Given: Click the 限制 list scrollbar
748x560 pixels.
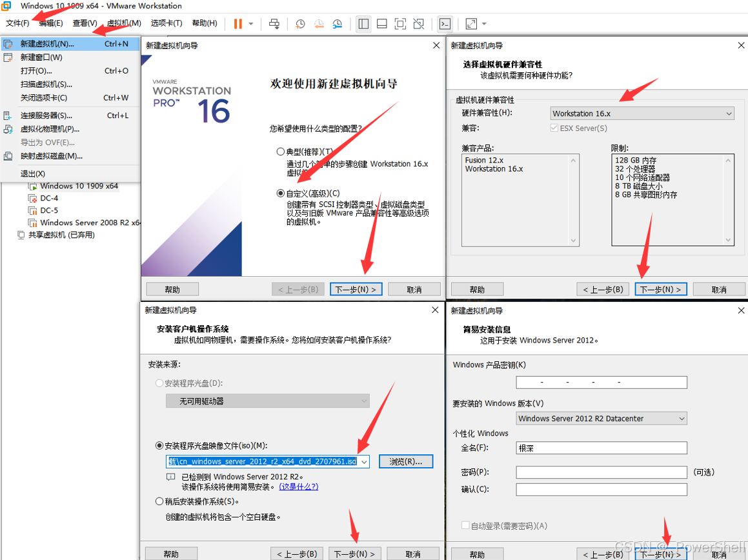Looking at the screenshot, I should [728, 201].
